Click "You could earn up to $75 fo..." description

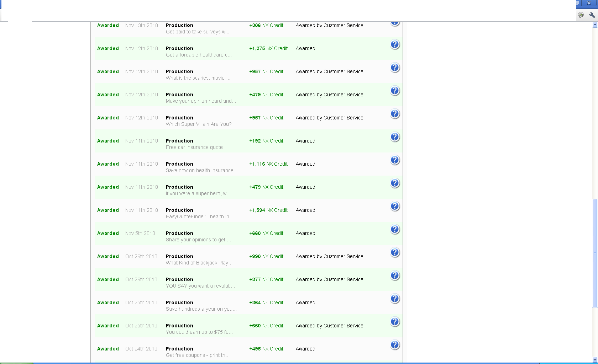tap(199, 332)
